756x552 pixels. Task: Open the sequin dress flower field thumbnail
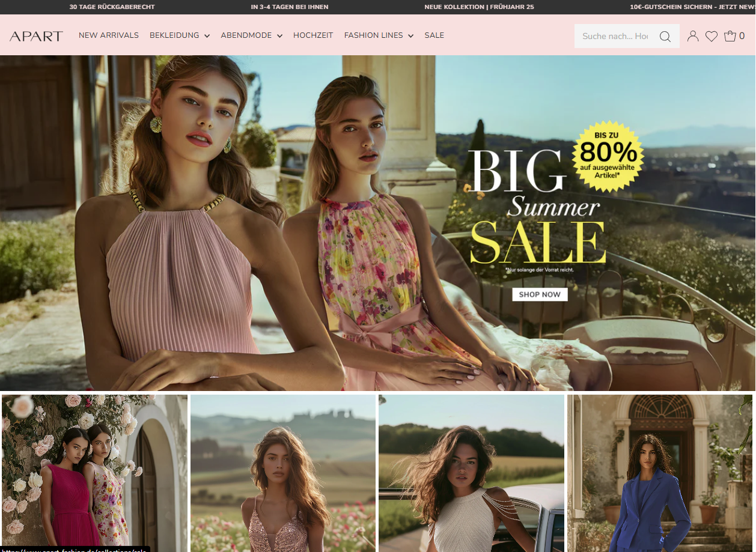tap(283, 473)
